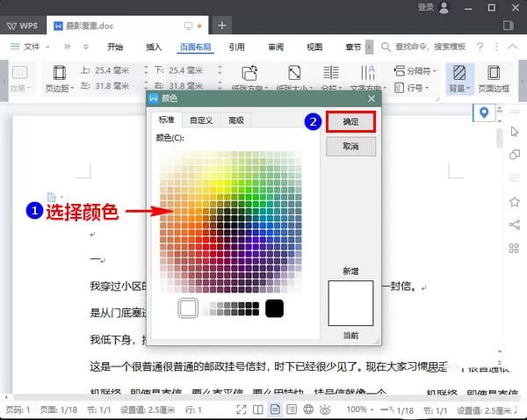The width and height of the screenshot is (527, 420).
Task: Click the star favorites icon in right sidebar
Action: click(514, 202)
